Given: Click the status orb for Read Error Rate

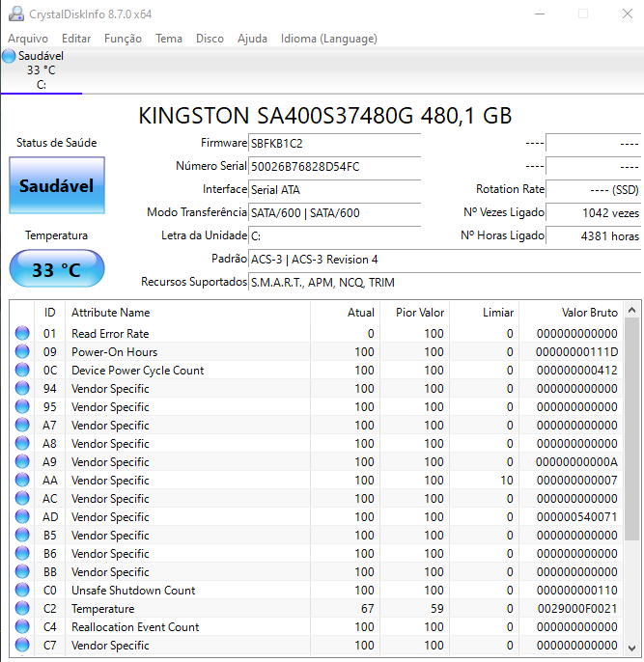Looking at the screenshot, I should click(x=22, y=333).
